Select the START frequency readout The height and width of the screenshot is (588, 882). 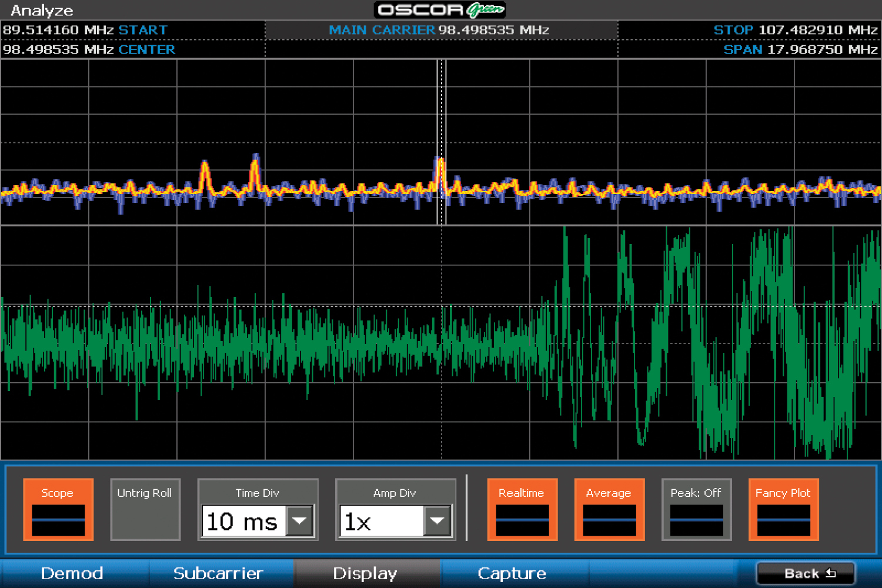pos(85,30)
